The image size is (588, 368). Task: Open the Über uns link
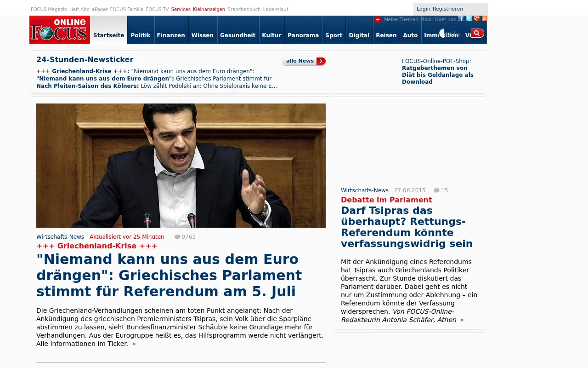point(446,20)
